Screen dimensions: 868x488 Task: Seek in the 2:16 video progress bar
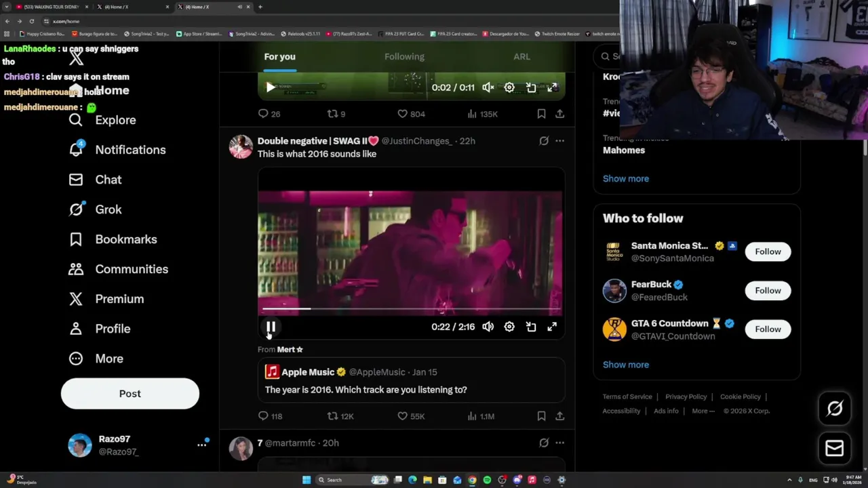tap(410, 309)
